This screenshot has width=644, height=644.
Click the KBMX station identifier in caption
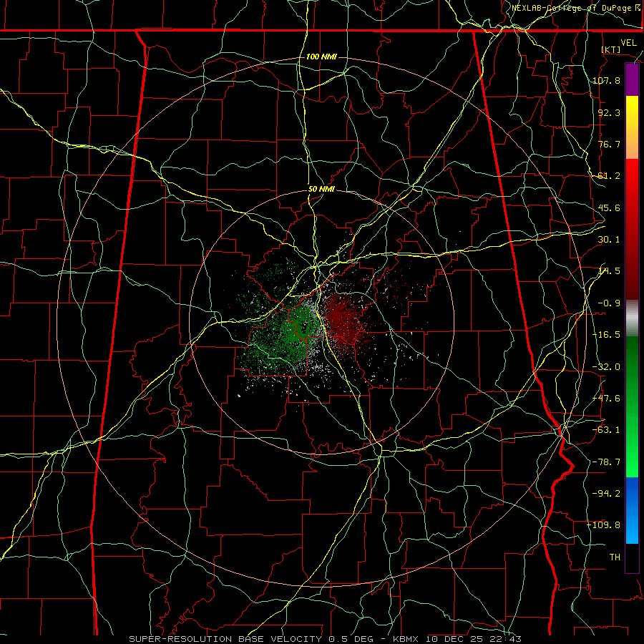406,639
